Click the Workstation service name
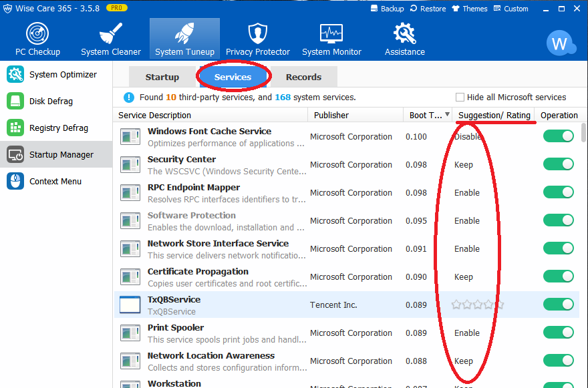 click(x=174, y=383)
